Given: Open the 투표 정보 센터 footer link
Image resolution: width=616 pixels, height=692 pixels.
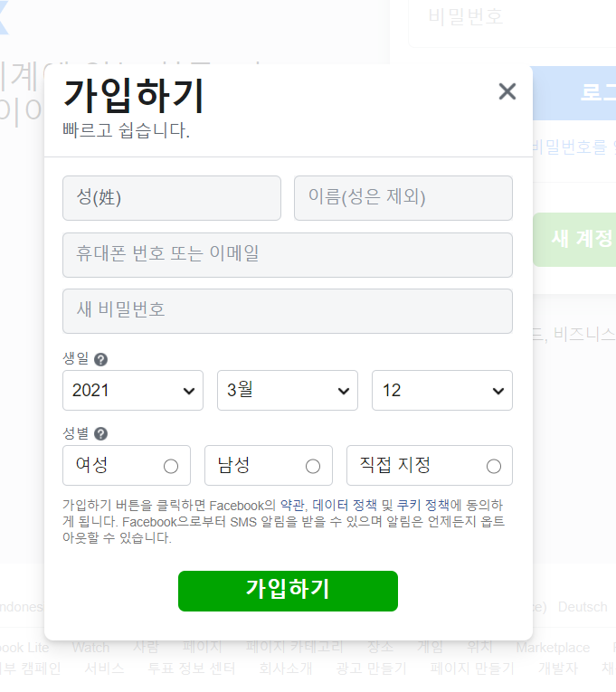Looking at the screenshot, I should [191, 668].
